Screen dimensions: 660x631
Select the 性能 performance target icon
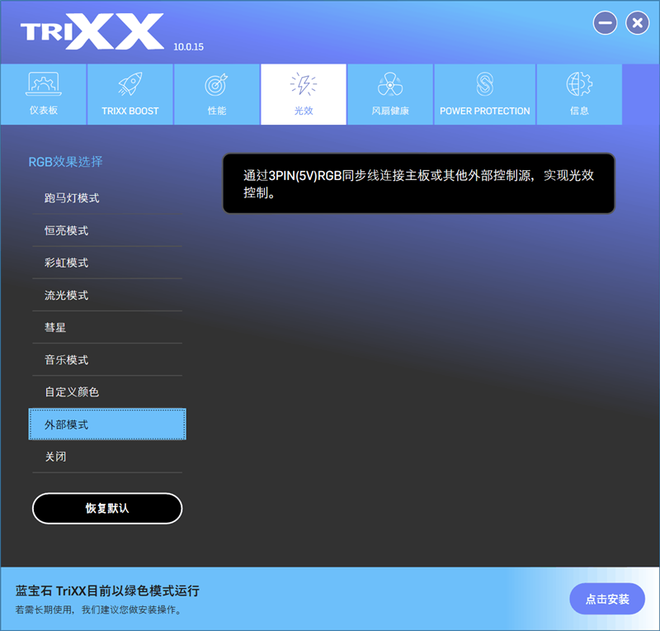217,85
